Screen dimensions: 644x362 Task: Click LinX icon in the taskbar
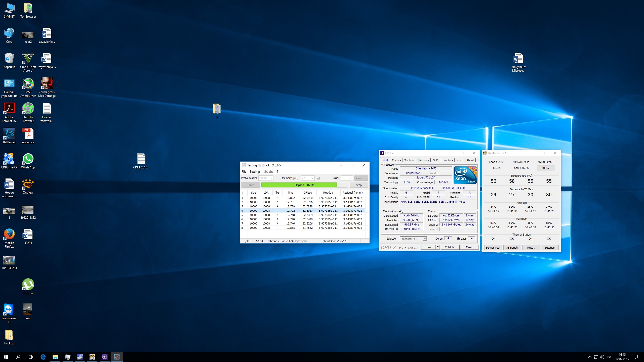pyautogui.click(x=117, y=357)
